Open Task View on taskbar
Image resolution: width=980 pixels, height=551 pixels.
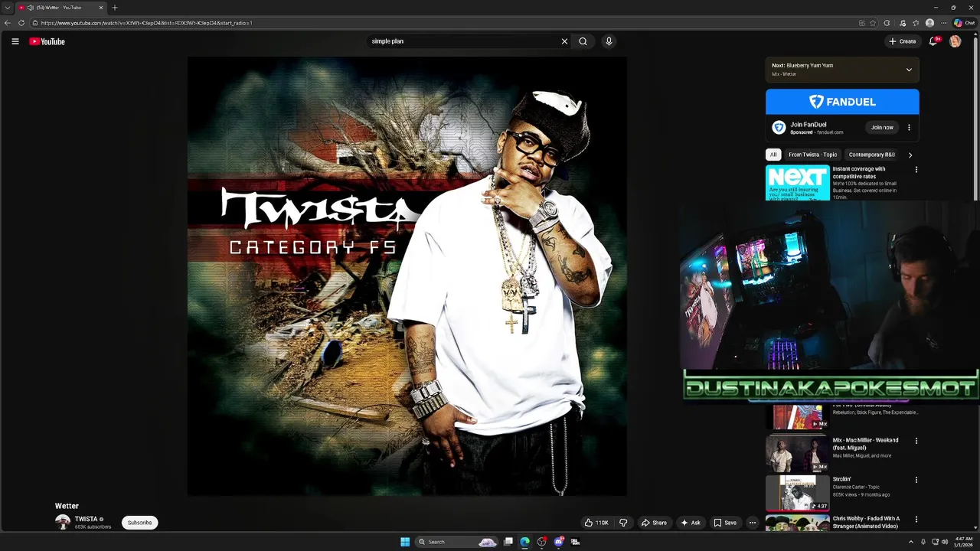(x=508, y=542)
